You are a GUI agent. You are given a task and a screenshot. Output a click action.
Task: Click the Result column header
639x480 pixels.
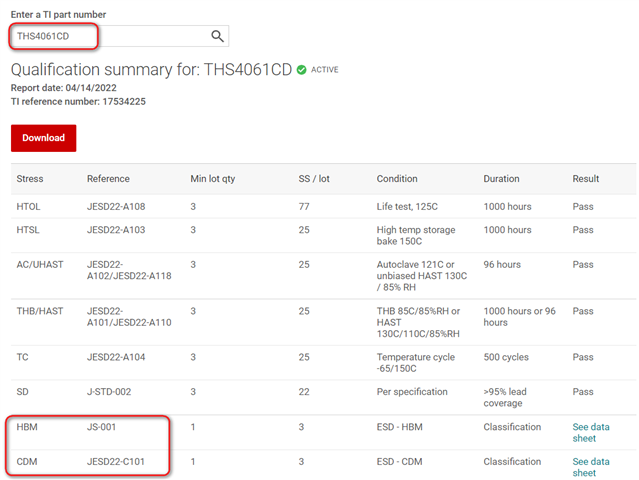586,179
